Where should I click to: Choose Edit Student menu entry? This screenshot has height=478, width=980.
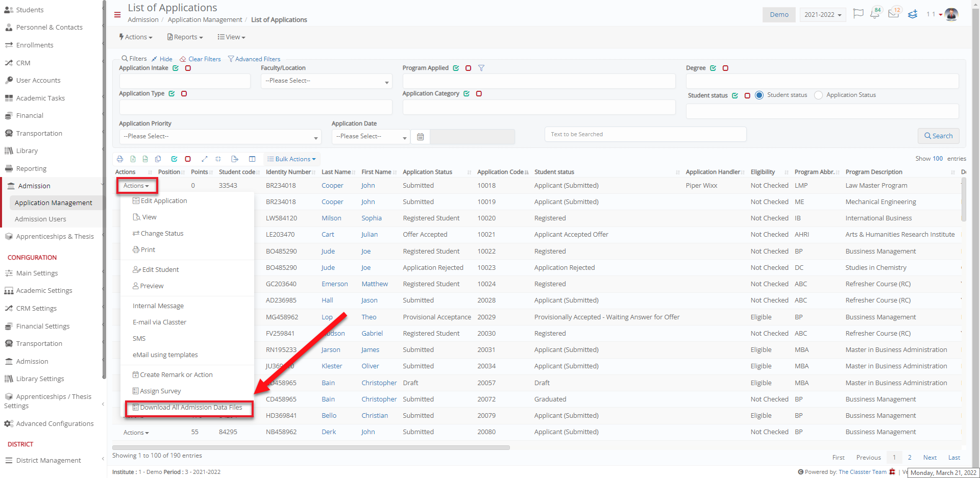click(156, 269)
